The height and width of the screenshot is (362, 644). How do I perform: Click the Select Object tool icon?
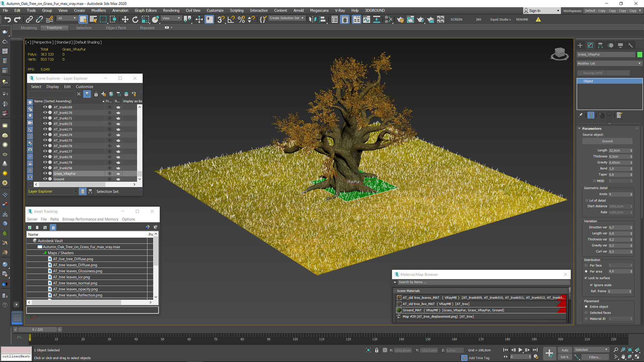[84, 19]
